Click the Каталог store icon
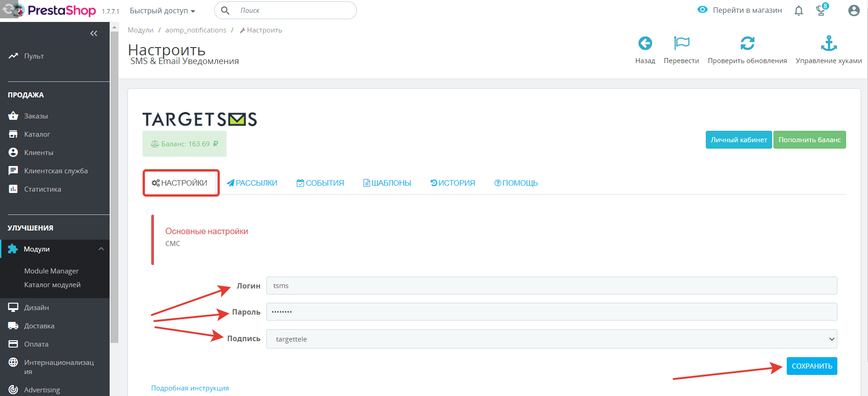 coord(13,134)
